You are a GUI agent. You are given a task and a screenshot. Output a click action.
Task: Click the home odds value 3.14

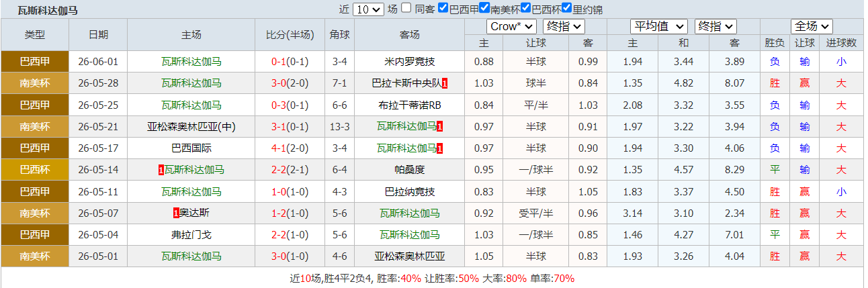pos(633,213)
